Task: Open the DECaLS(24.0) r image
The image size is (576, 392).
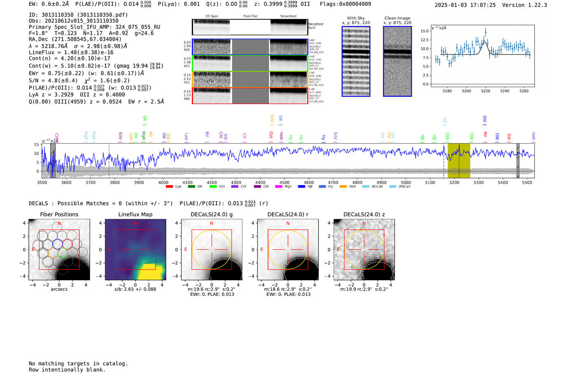Action: (x=288, y=250)
